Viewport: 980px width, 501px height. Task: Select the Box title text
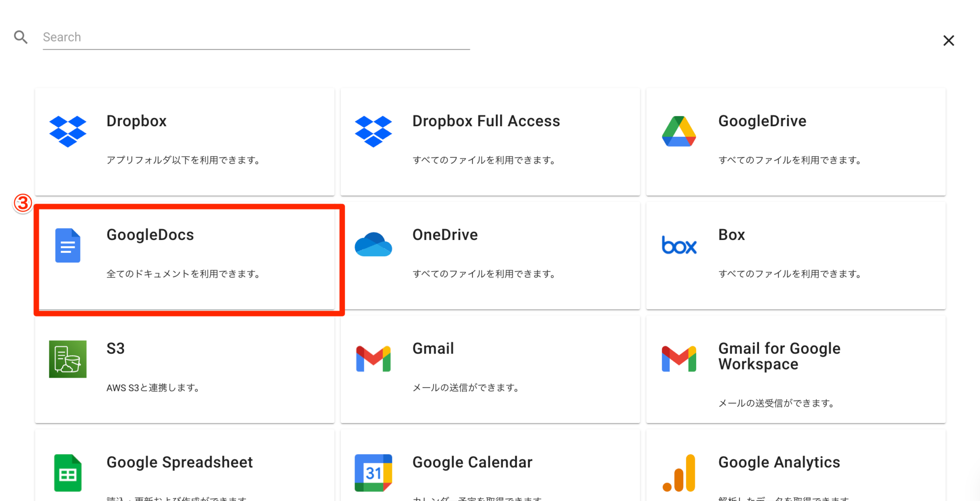click(x=731, y=235)
